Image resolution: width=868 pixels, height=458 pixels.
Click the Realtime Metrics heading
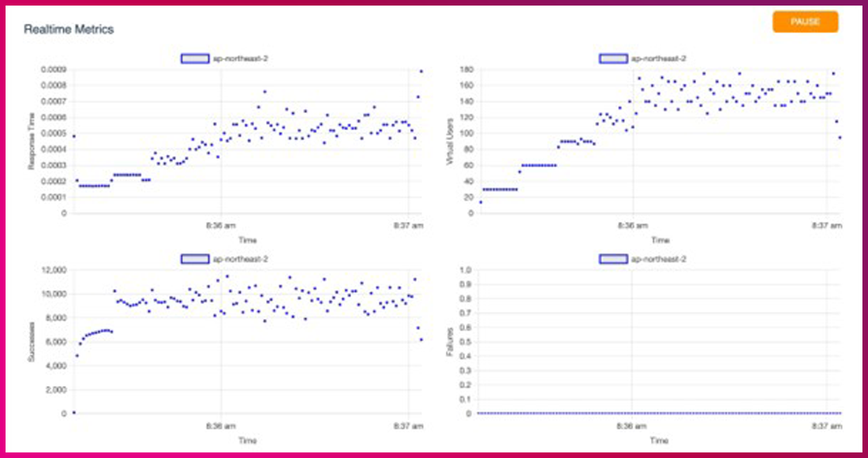coord(69,29)
